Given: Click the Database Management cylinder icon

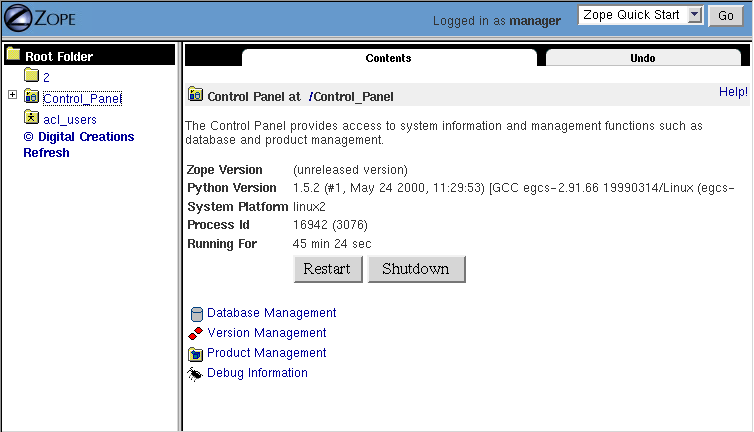Looking at the screenshot, I should [196, 314].
